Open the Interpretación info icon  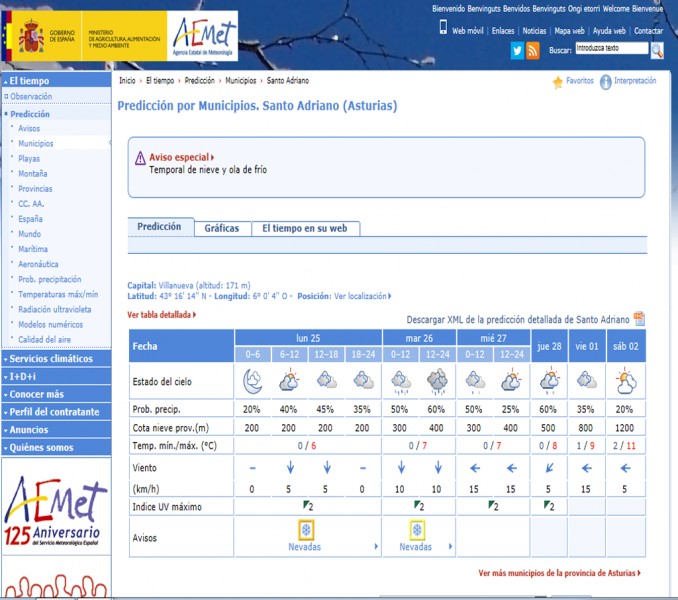click(x=606, y=82)
